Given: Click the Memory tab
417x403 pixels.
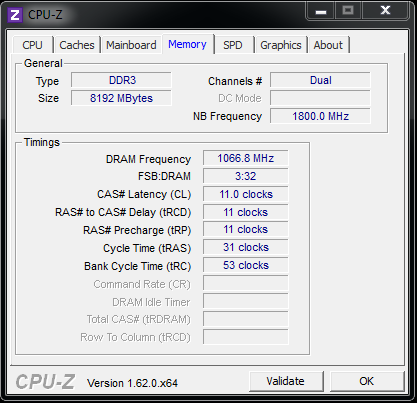Looking at the screenshot, I should (187, 44).
